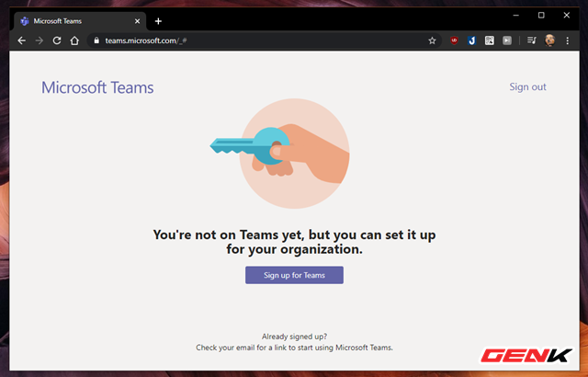This screenshot has width=588, height=377.
Task: Reload the Teams page
Action: (x=57, y=40)
